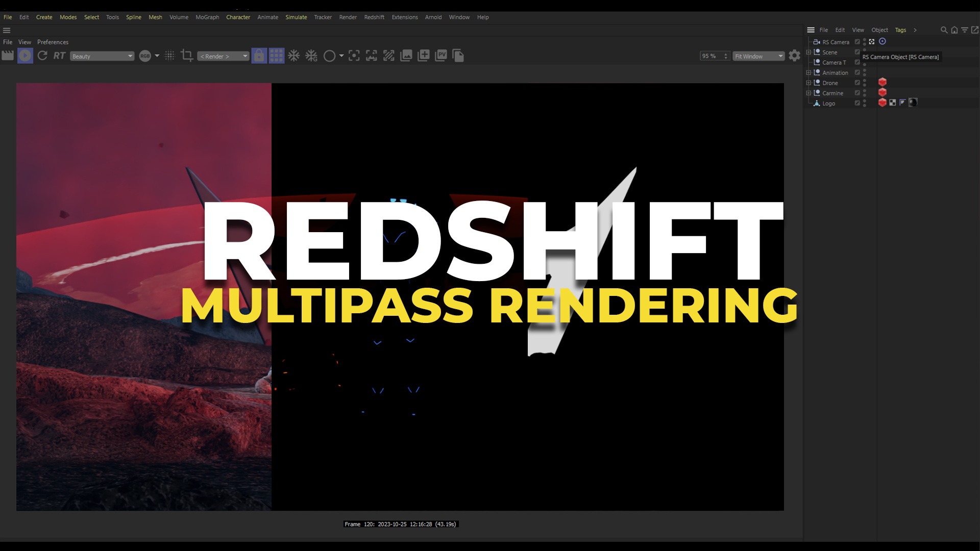Start the IPR render play button
The height and width of the screenshot is (551, 980).
coord(25,56)
